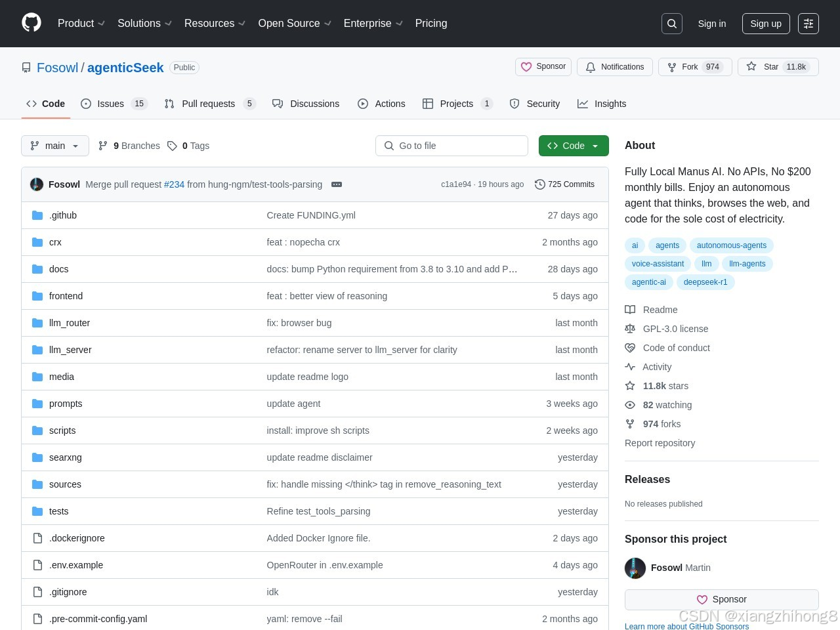Click the Releases heading link
The height and width of the screenshot is (630, 840).
(647, 480)
